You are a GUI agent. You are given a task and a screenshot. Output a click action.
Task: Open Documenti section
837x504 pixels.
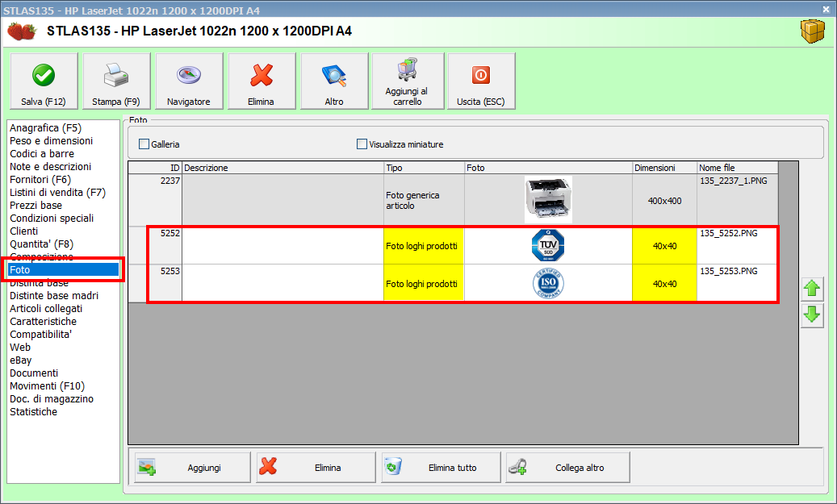(x=34, y=373)
